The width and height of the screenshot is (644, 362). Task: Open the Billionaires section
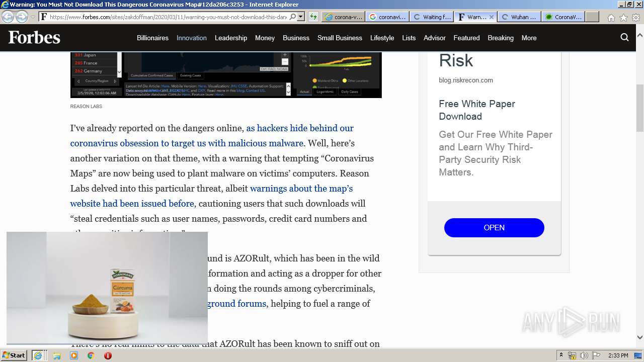tap(152, 38)
